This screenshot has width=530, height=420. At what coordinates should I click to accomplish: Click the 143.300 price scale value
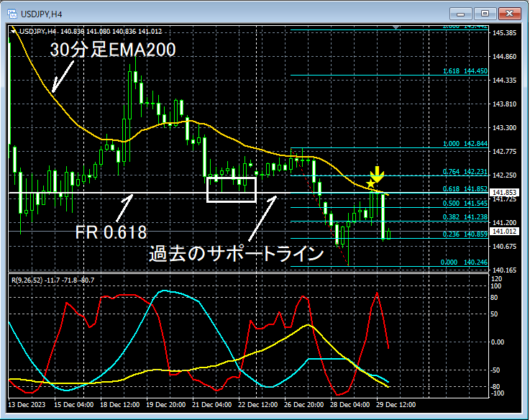(x=504, y=128)
